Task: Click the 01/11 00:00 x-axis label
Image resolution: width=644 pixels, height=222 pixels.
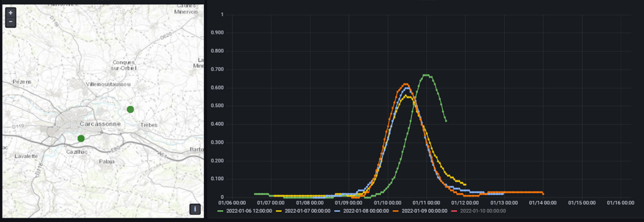Action: 427,202
